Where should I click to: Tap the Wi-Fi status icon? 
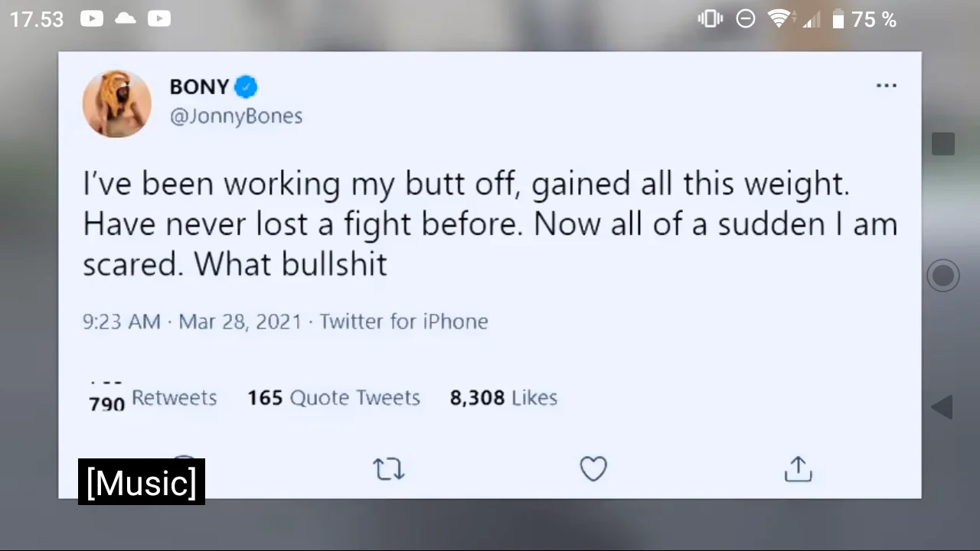[779, 19]
